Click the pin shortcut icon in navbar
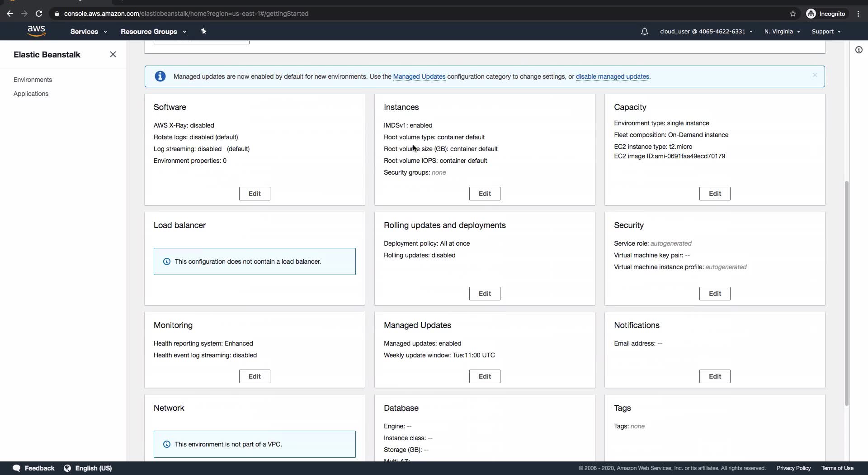 [203, 31]
